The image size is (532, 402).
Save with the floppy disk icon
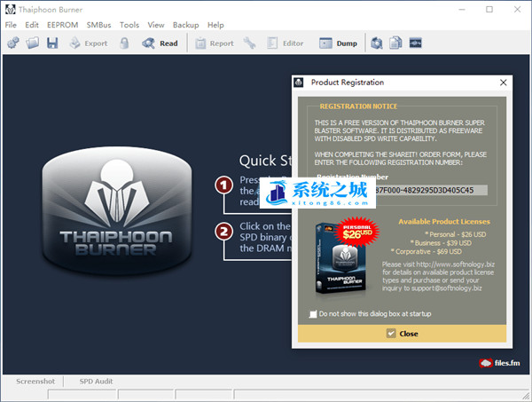pos(52,43)
